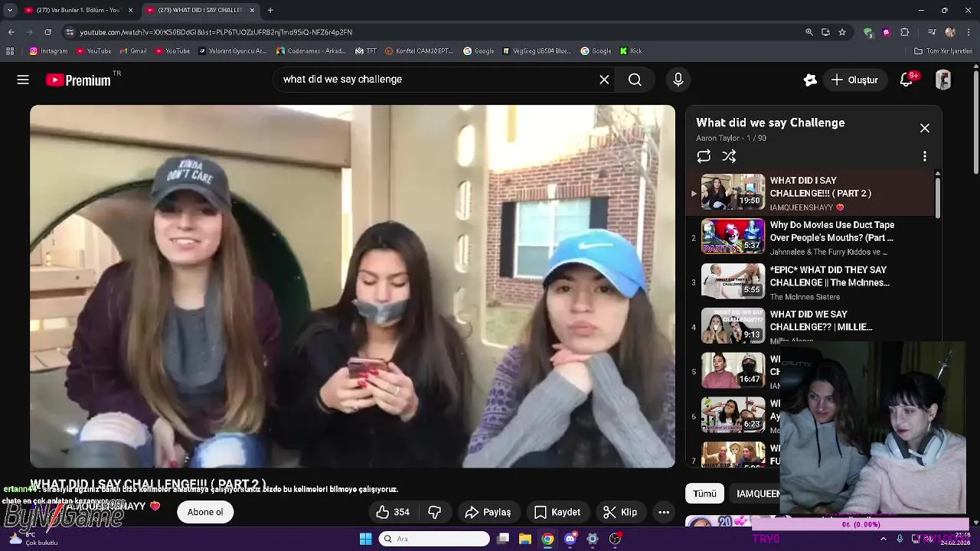Select playlist thumbnail with 6:23 duration
980x551 pixels.
coord(733,415)
